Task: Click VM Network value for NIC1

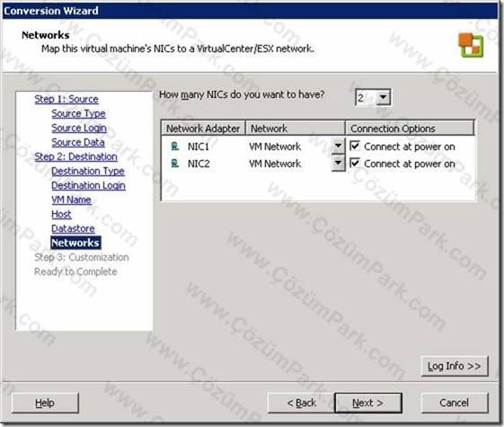Action: pos(275,147)
